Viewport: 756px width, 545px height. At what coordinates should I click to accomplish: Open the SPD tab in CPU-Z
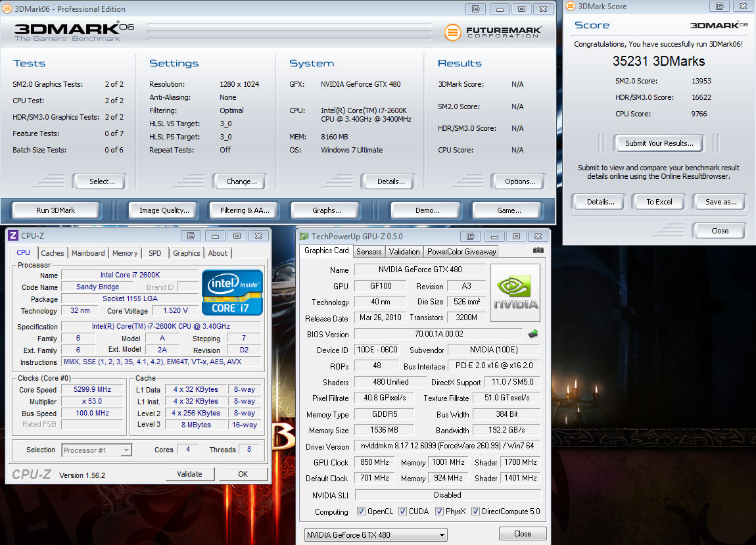pyautogui.click(x=154, y=252)
